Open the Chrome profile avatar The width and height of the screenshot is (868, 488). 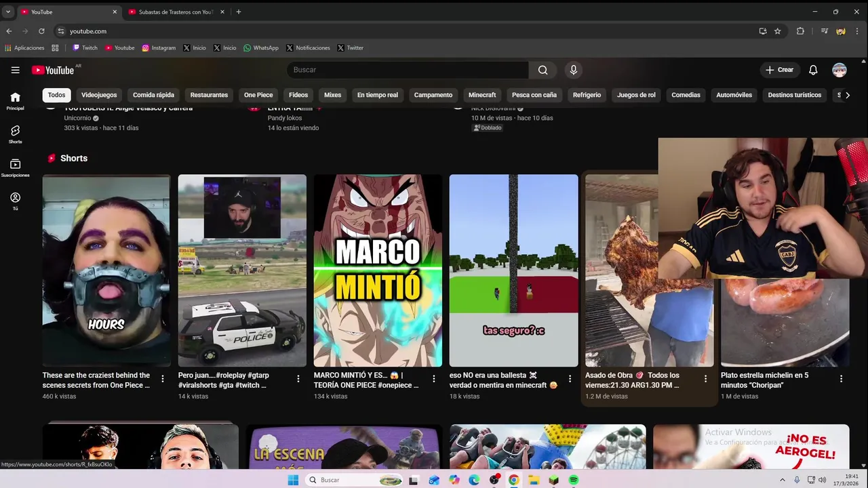[x=841, y=31]
